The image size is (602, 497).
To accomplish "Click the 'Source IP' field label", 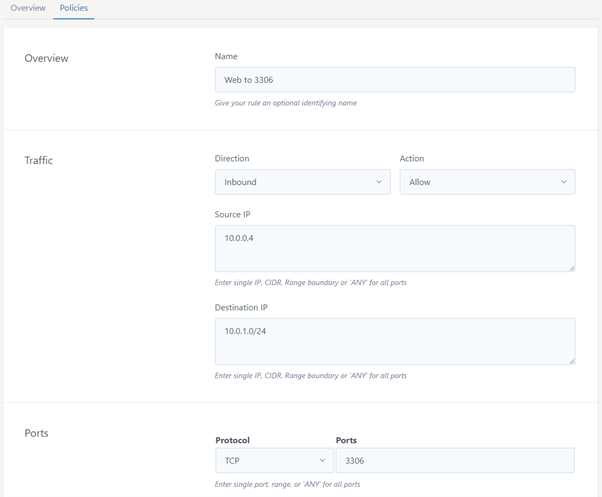I will [236, 215].
